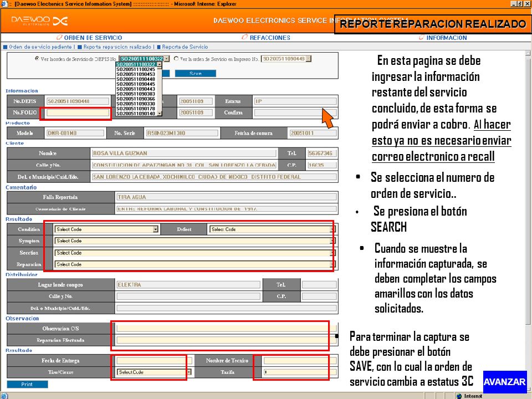Image resolution: width=532 pixels, height=399 pixels.
Task: Open the INFORMACION menu
Action: point(447,38)
